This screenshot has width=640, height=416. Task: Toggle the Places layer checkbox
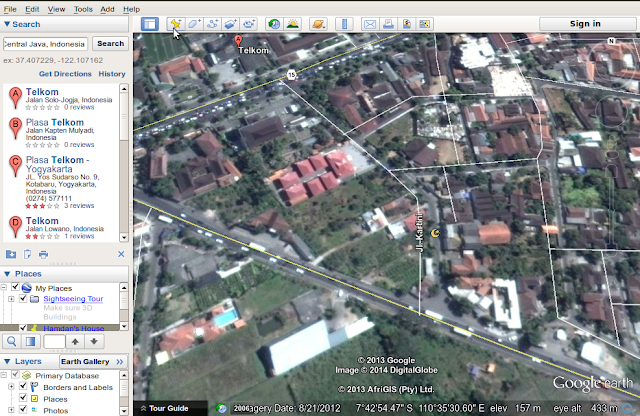click(x=23, y=398)
